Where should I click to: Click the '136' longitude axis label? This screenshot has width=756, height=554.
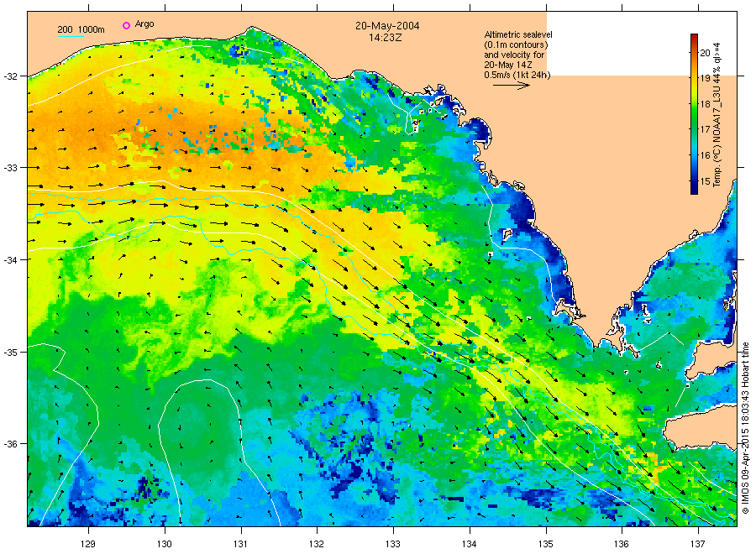click(622, 544)
